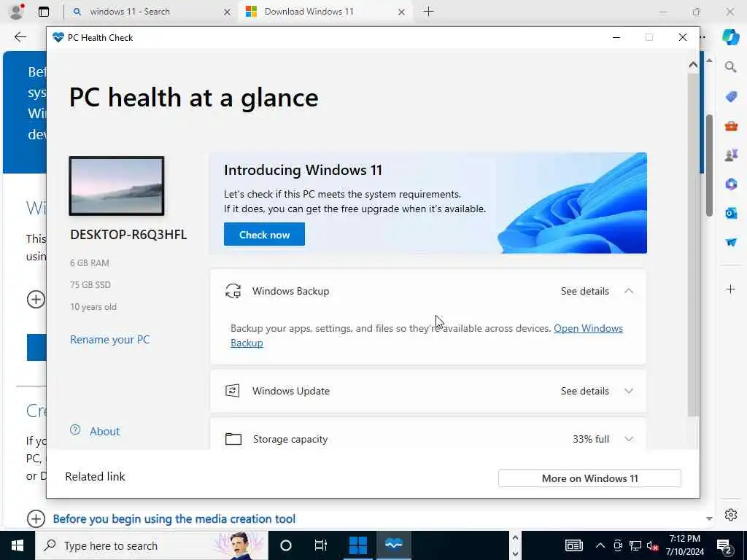Click See details for Windows Backup
Viewport: 747px width, 560px height.
[584, 292]
